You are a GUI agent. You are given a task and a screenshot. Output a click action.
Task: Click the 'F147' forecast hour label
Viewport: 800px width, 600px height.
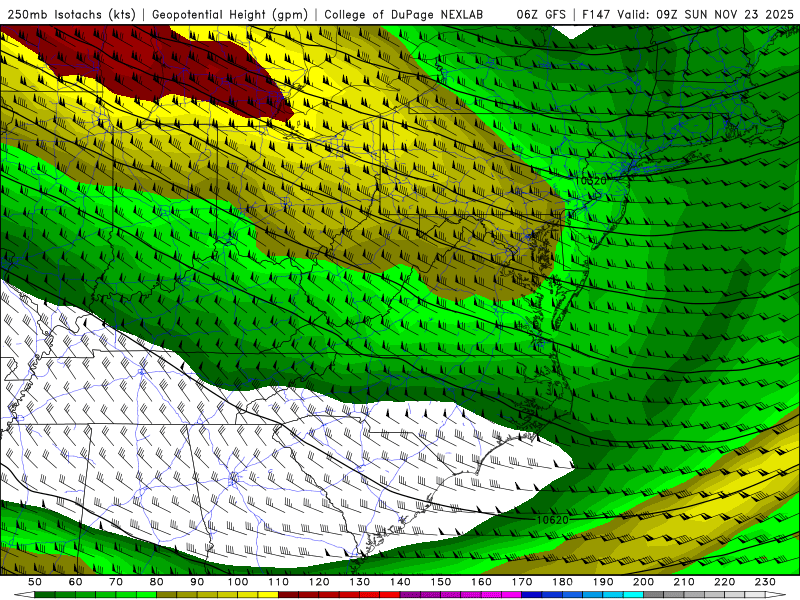pyautogui.click(x=596, y=14)
